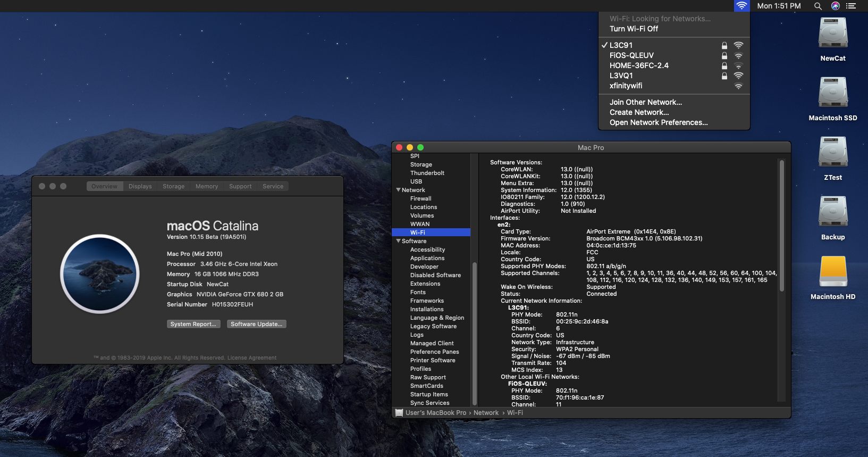Viewport: 868px width, 457px height.
Task: Click the details pane vertical scrollbar
Action: point(781,226)
